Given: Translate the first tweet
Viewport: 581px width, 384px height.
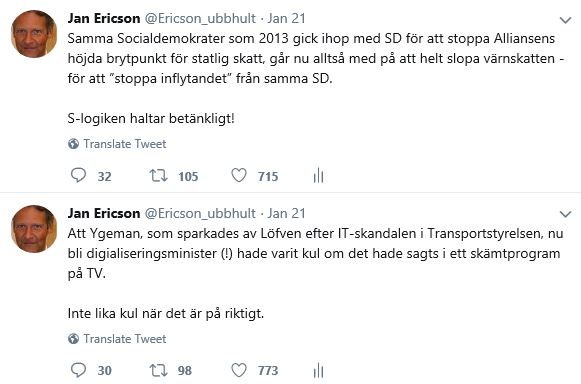Looking at the screenshot, I should point(124,144).
